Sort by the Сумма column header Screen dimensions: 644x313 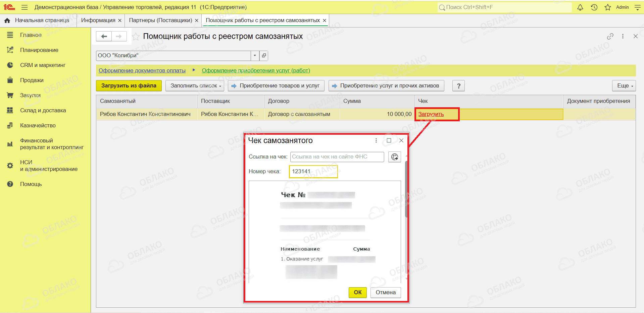(x=378, y=101)
